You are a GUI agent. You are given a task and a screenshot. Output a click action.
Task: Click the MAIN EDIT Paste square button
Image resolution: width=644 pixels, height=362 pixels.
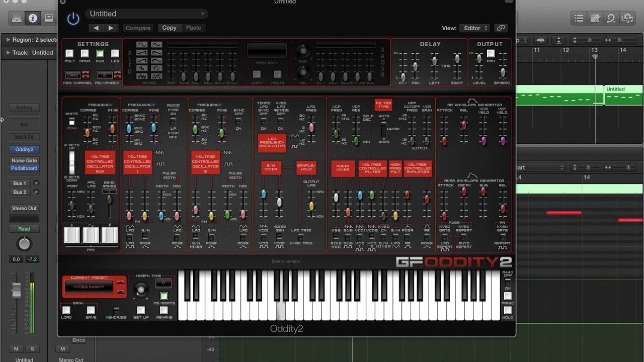coord(277,74)
